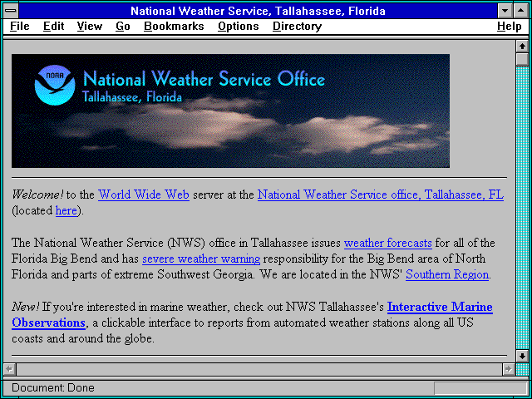This screenshot has width=532, height=399.
Task: Click the vertical scrollbar down arrow
Action: coord(522,356)
